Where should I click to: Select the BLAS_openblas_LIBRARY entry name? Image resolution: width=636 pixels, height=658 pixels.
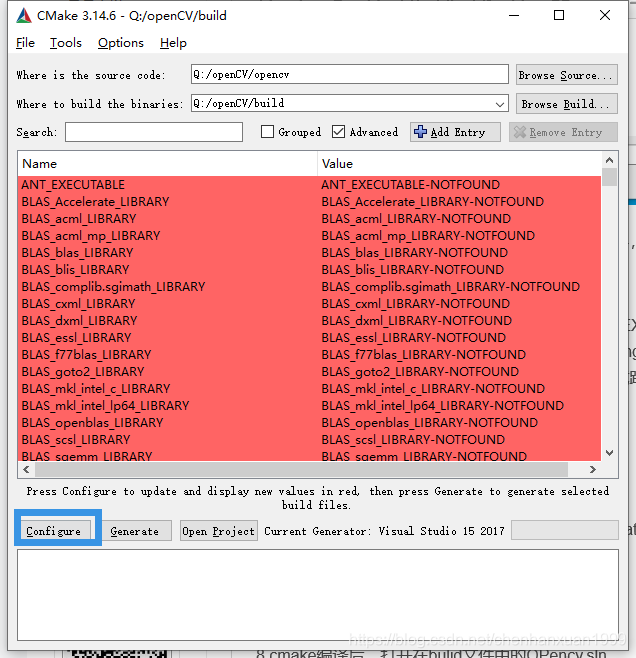point(92,423)
